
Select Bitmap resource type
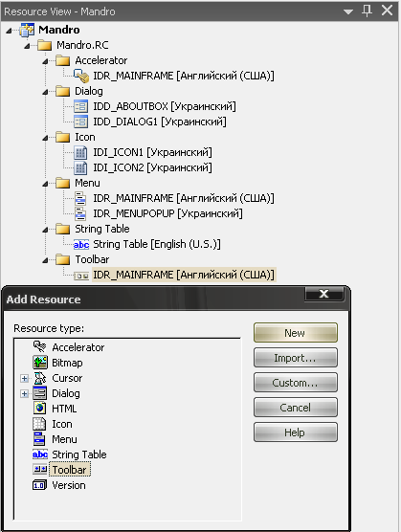[67, 363]
